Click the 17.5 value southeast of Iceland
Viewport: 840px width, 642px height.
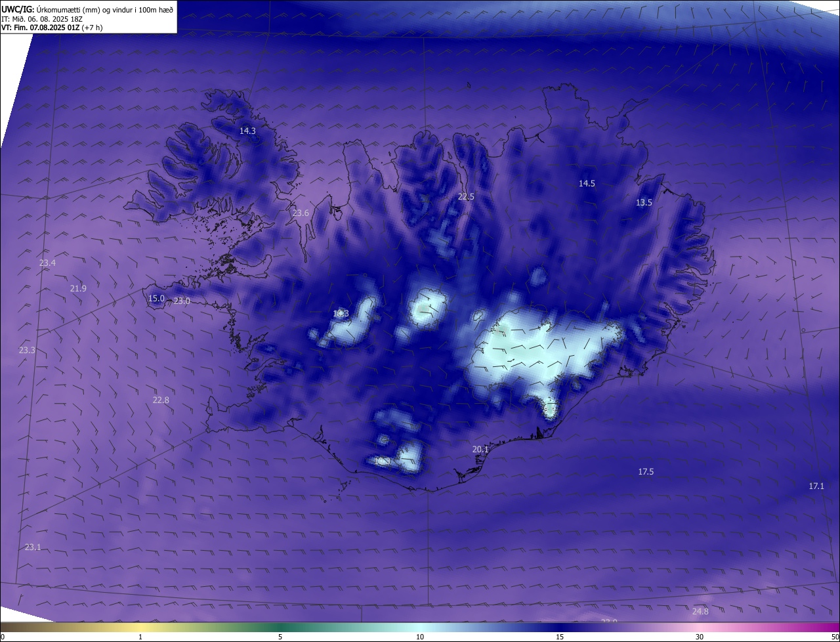click(x=646, y=471)
